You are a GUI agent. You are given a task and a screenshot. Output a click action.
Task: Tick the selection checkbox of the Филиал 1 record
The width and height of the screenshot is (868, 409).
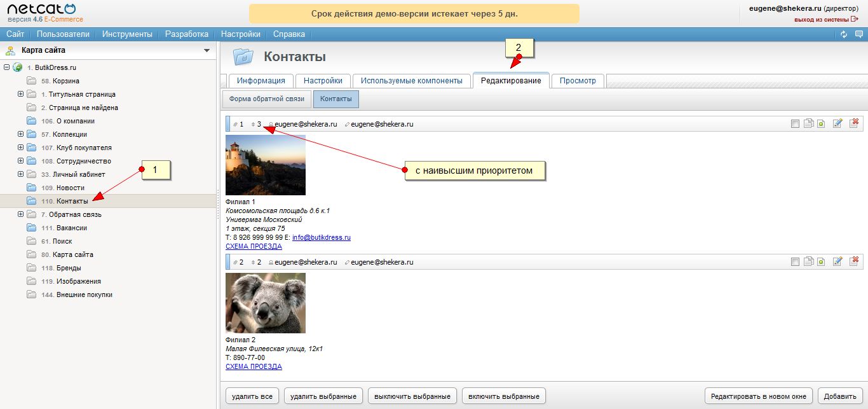tap(795, 124)
